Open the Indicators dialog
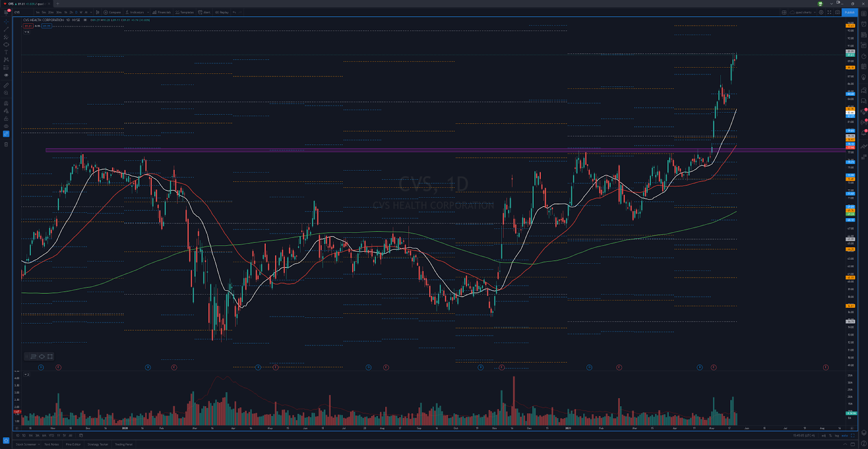 pos(135,12)
